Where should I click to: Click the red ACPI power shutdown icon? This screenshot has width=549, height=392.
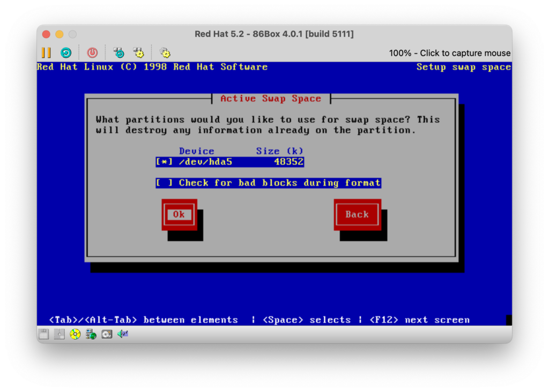tap(92, 53)
